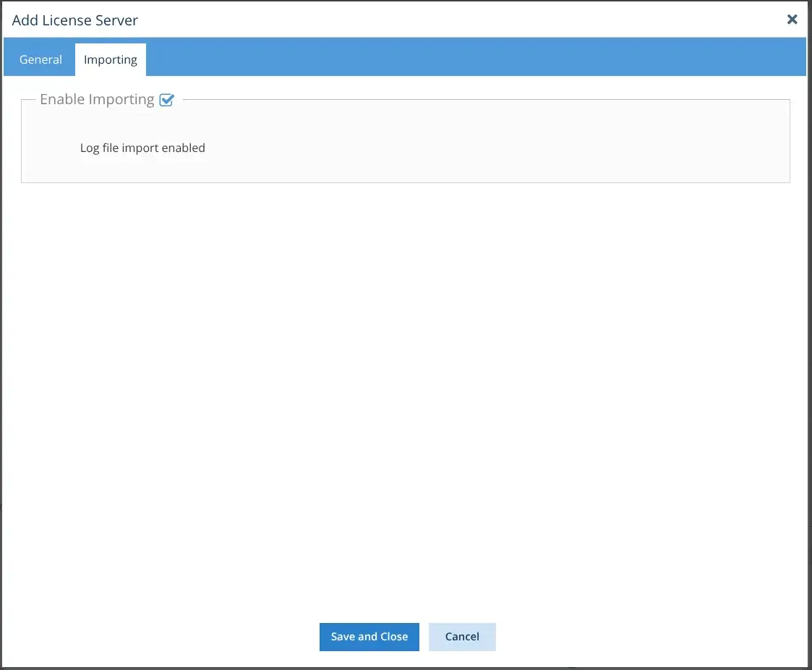The height and width of the screenshot is (670, 812).
Task: Open the General settings tab
Action: (40, 59)
